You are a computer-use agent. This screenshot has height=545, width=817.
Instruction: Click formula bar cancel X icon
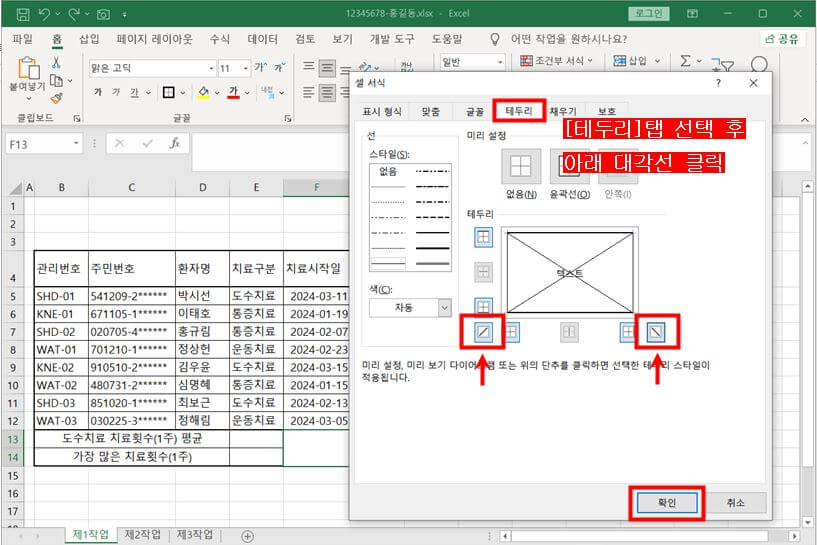(x=120, y=143)
